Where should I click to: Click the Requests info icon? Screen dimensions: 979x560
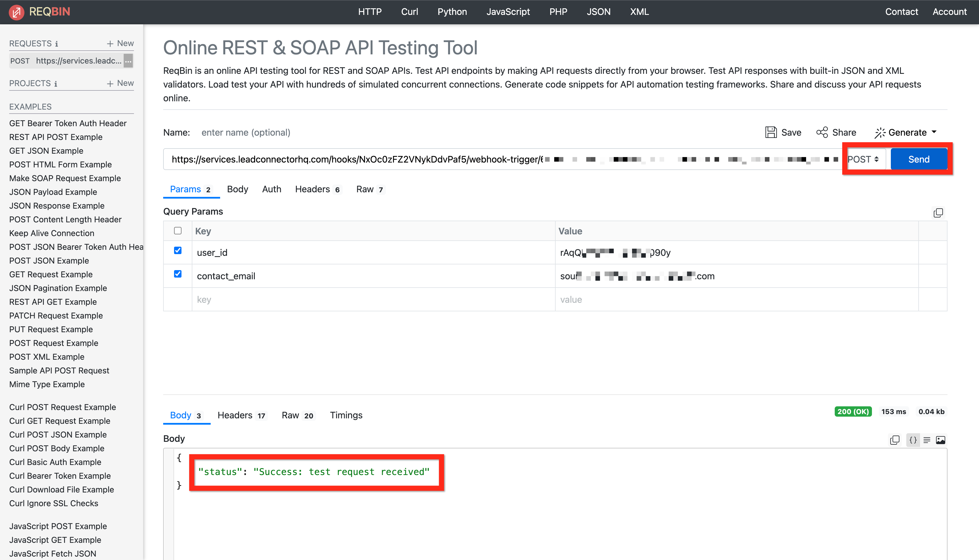coord(57,44)
